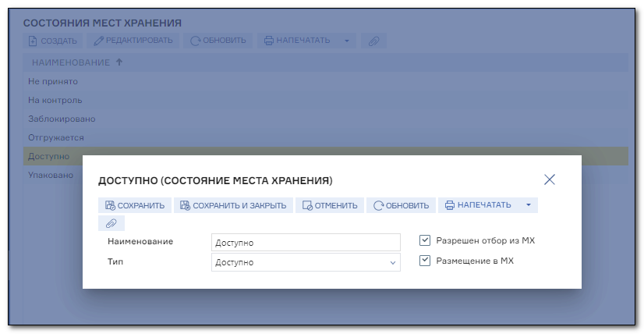Image resolution: width=644 pixels, height=334 pixels.
Task: Select the Не принято row
Action: point(325,81)
